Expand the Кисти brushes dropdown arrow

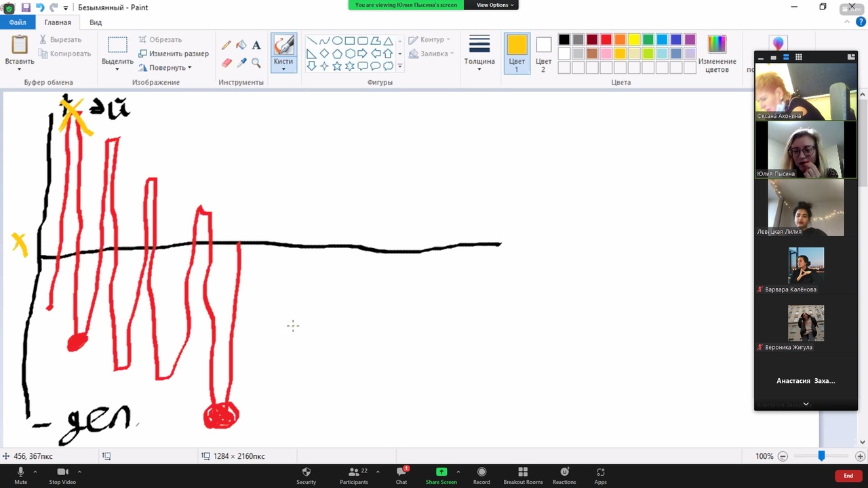(283, 68)
